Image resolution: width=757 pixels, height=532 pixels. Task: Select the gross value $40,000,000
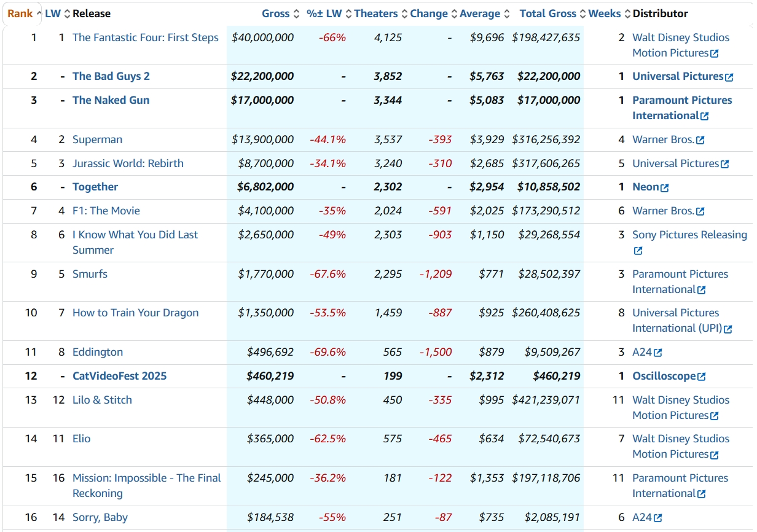point(262,37)
